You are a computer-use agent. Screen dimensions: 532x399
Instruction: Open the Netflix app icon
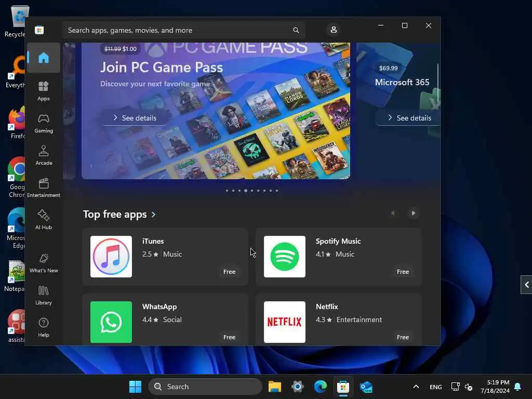pos(285,322)
